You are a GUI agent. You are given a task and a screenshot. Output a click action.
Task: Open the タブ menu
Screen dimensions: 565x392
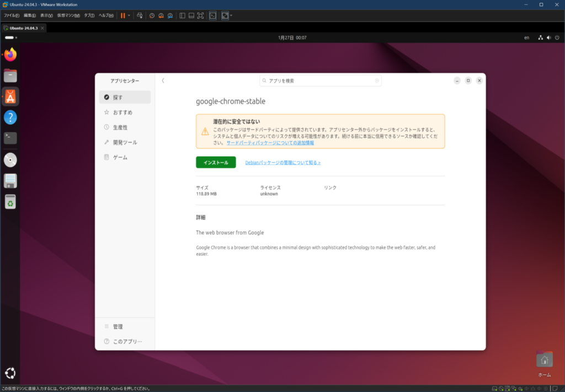pos(89,15)
